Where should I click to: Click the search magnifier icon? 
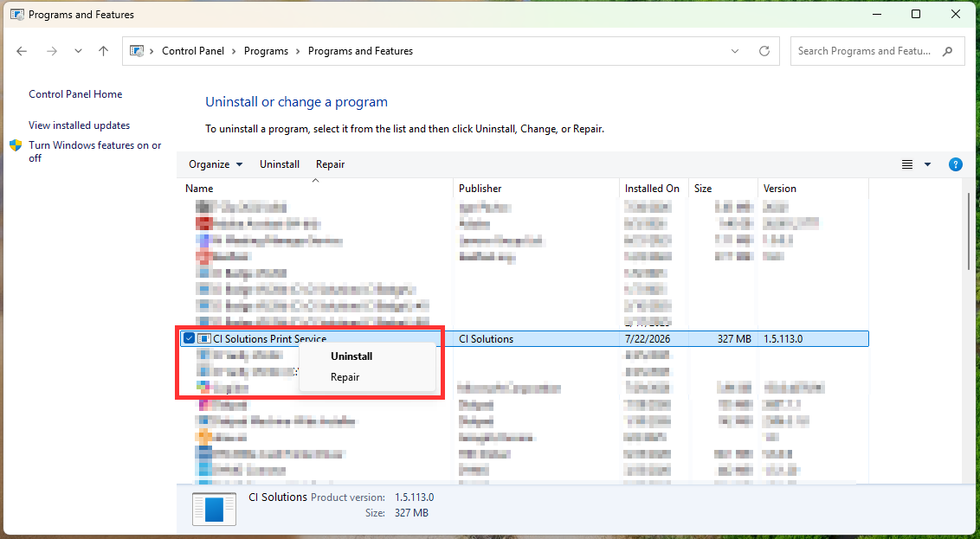(x=948, y=51)
